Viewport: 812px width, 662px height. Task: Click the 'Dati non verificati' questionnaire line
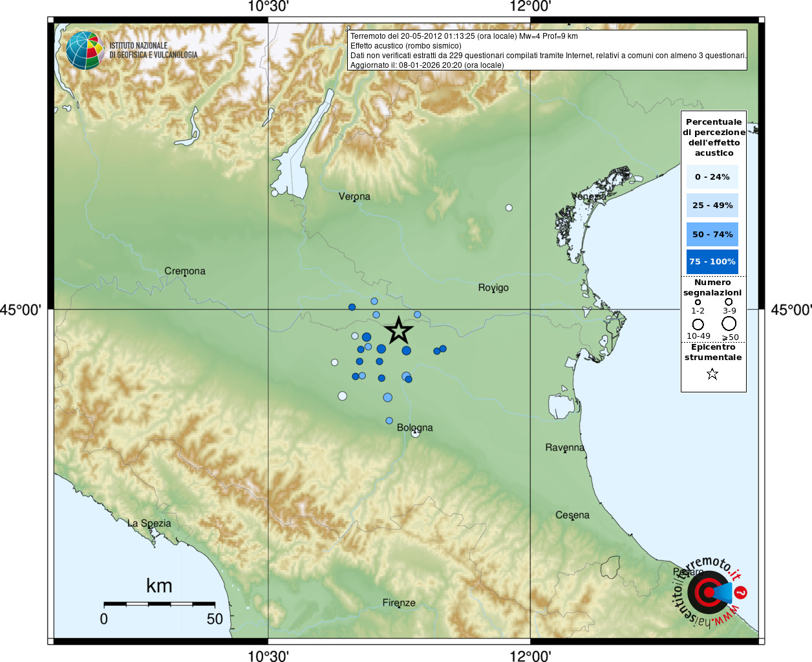click(548, 56)
